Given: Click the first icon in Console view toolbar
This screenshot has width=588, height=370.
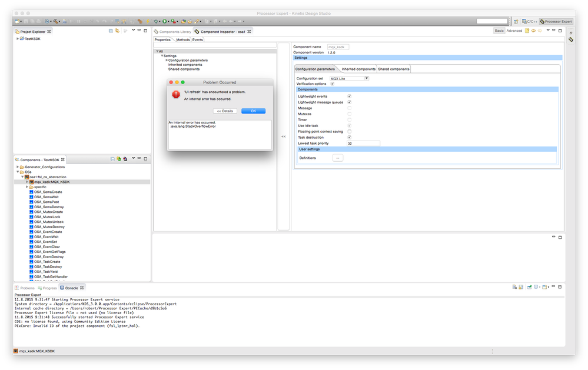Looking at the screenshot, I should coord(514,287).
